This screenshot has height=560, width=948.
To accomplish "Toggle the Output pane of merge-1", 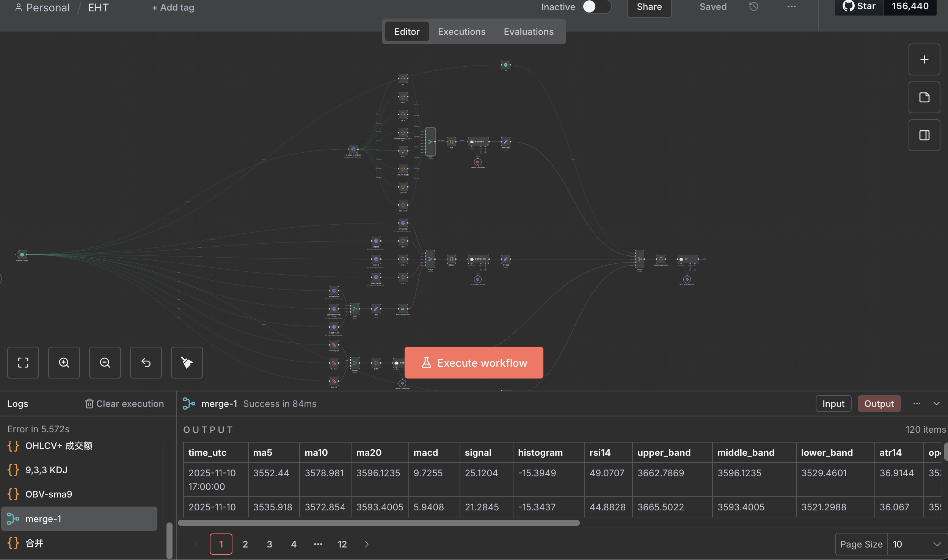I will [879, 404].
